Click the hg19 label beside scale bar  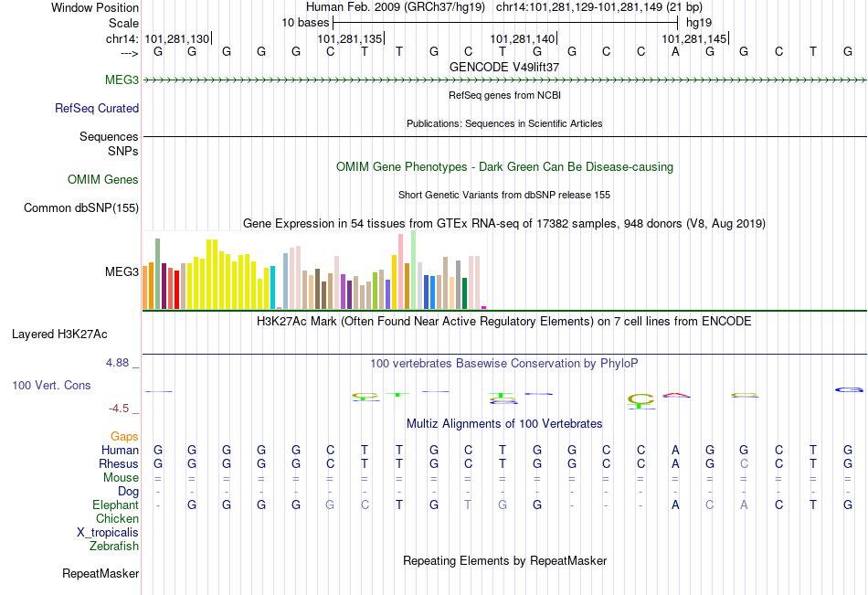[x=699, y=23]
